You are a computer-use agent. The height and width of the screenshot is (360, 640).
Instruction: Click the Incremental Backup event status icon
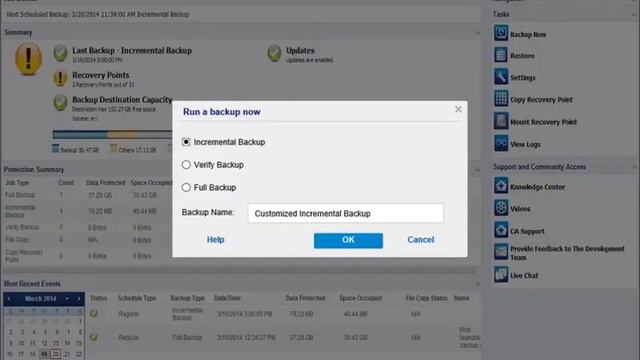(94, 313)
